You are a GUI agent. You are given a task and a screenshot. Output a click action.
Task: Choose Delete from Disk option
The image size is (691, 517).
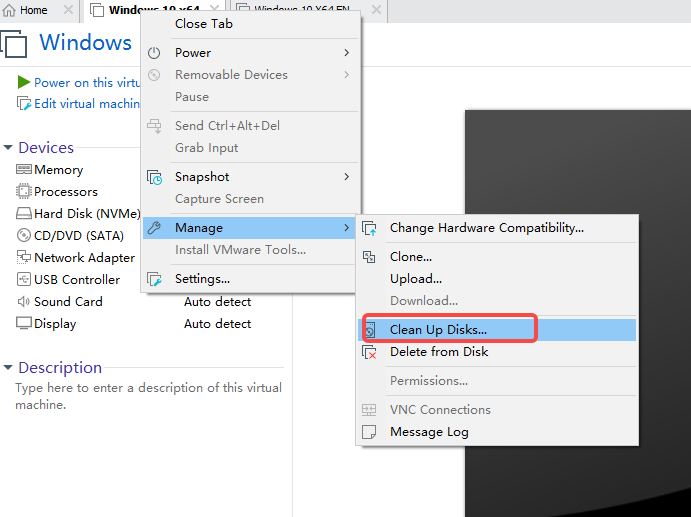coord(497,352)
